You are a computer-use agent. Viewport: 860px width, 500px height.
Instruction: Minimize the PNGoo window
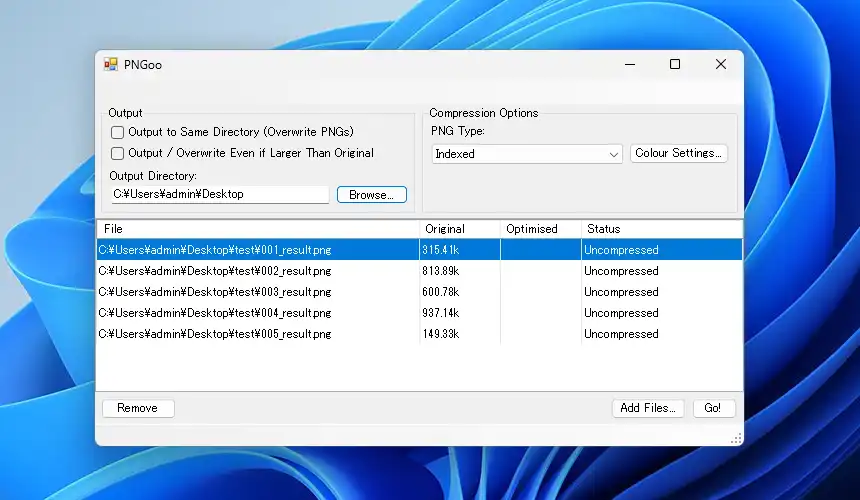tap(630, 64)
